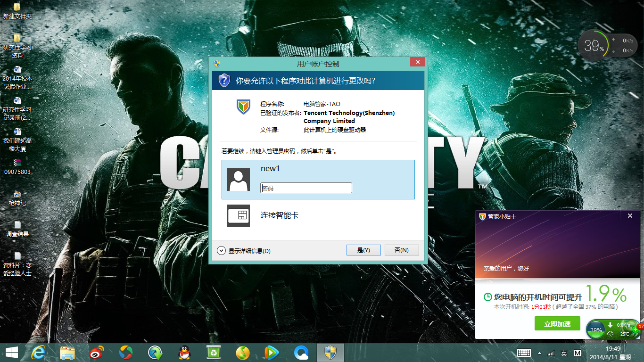The image size is (644, 362).
Task: Select 连接智能卡 option
Action: point(280,215)
